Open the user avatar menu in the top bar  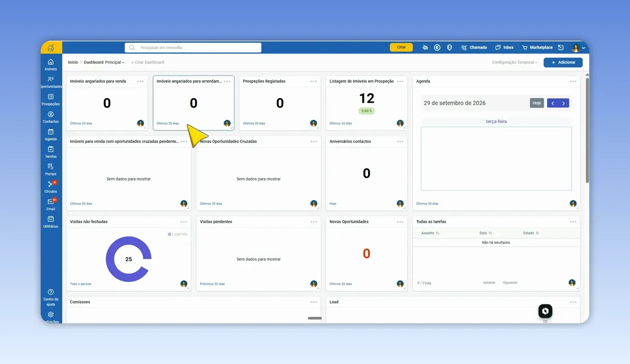[x=578, y=48]
